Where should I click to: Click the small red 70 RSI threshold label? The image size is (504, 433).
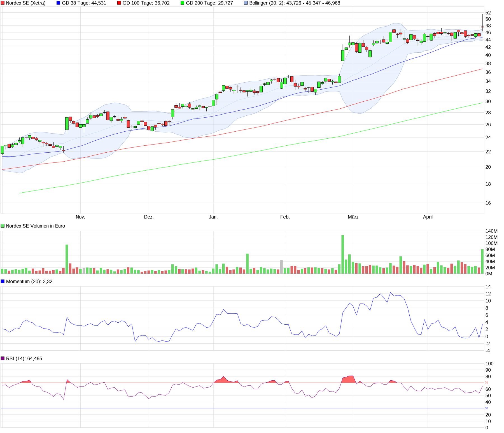click(486, 383)
